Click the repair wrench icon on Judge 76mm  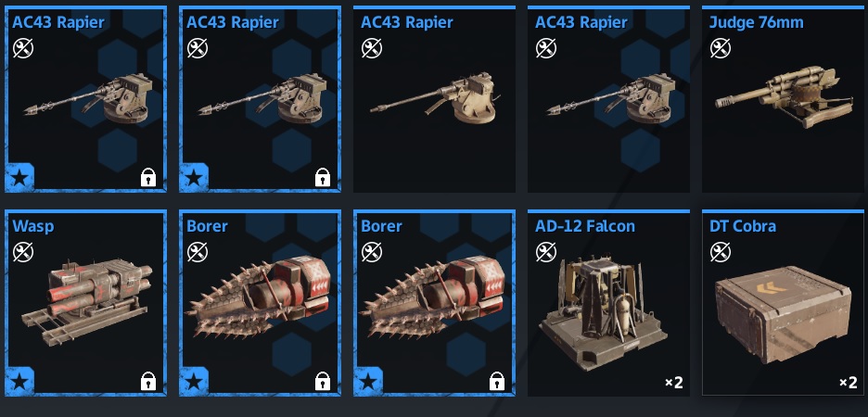[x=721, y=49]
